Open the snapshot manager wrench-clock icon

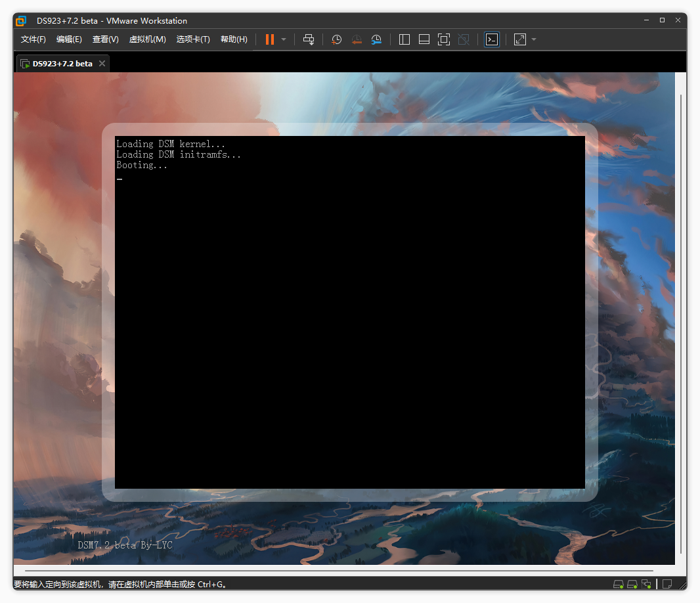tap(376, 39)
